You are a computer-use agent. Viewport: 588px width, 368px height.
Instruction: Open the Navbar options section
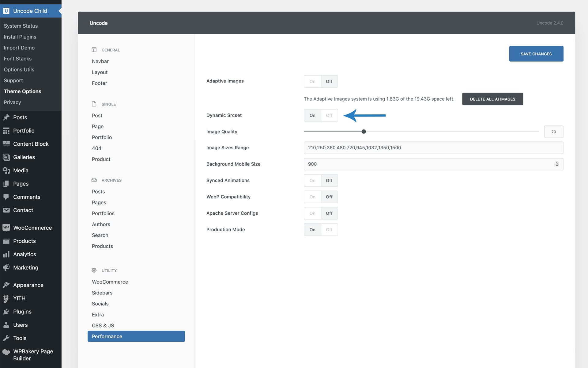[x=100, y=61]
